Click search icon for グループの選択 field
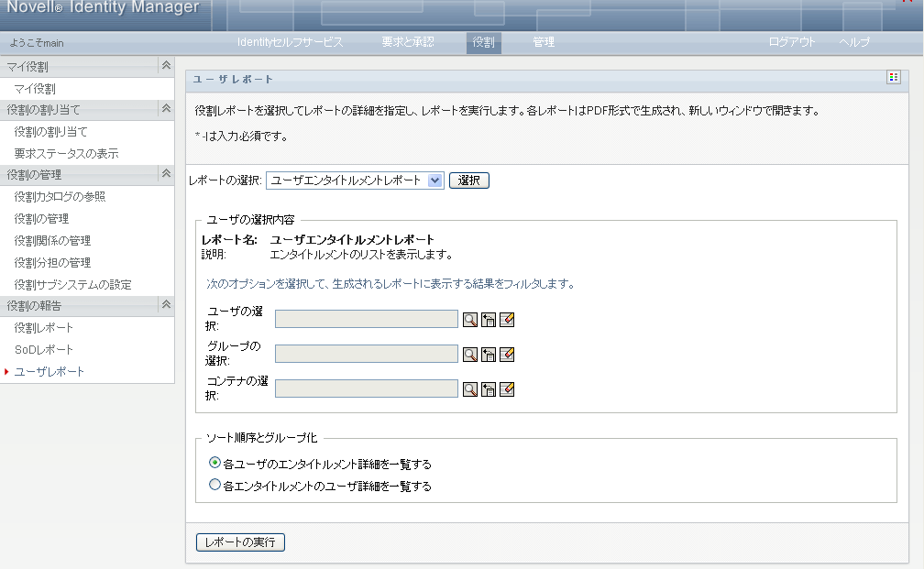Screen dimensions: 924x569 pyautogui.click(x=469, y=354)
